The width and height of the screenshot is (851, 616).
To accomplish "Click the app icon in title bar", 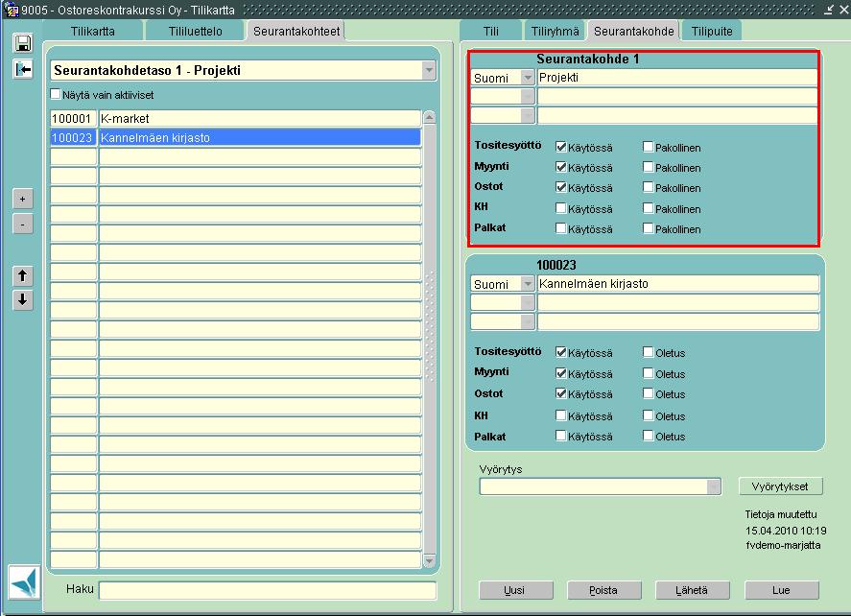I will pos(11,10).
